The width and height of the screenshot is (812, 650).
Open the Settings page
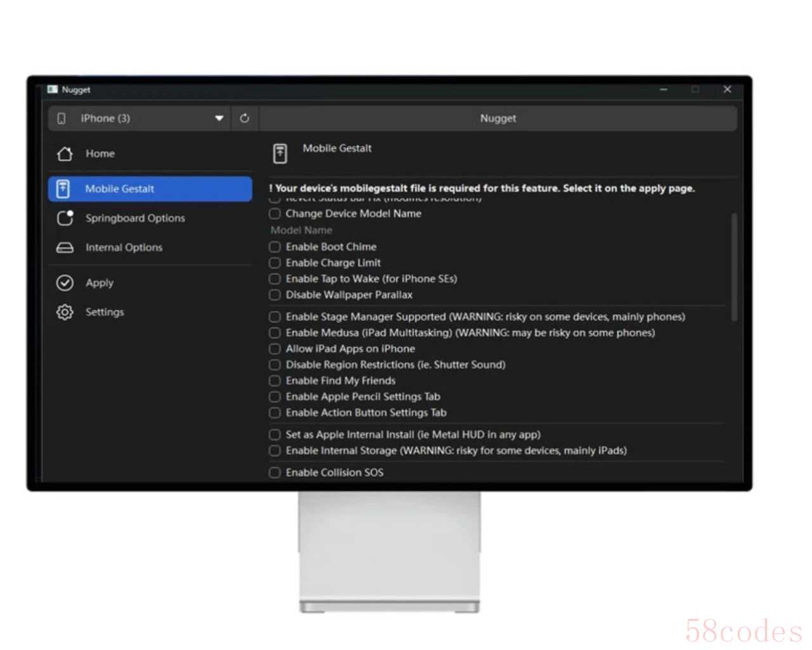pos(150,312)
